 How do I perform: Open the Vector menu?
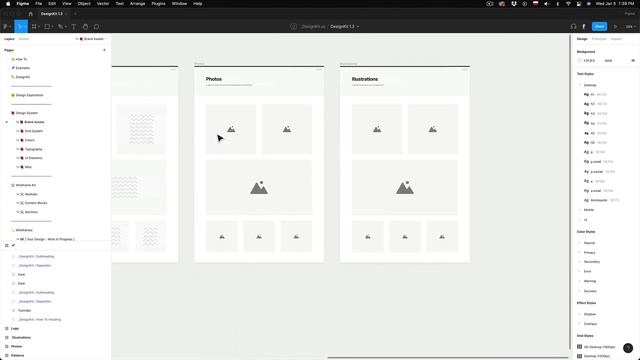[103, 4]
